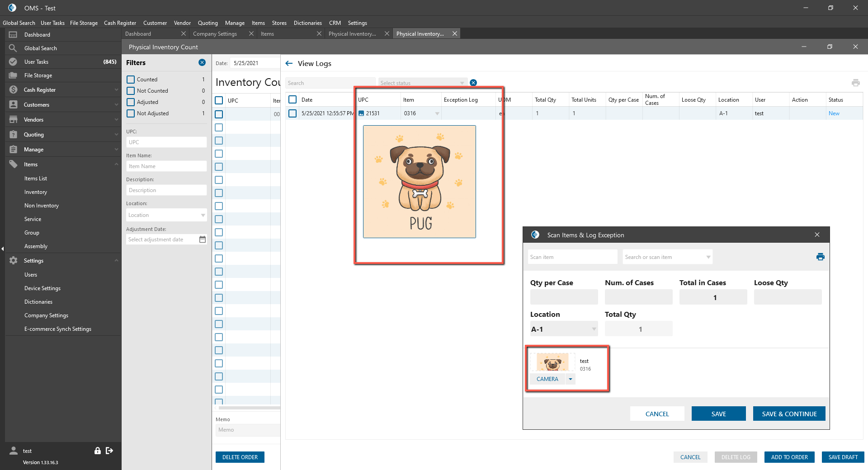Screen dimensions: 868x470
Task: Open File Storage folder icon
Action: click(13, 75)
